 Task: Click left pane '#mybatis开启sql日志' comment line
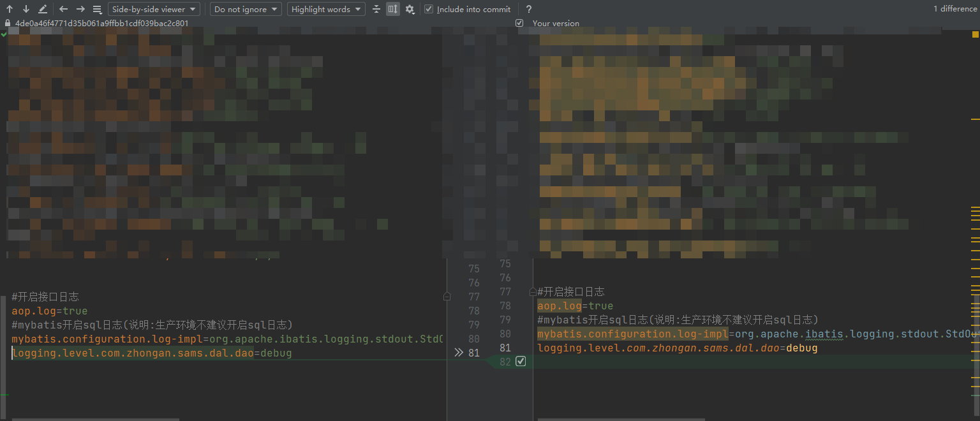pos(152,325)
